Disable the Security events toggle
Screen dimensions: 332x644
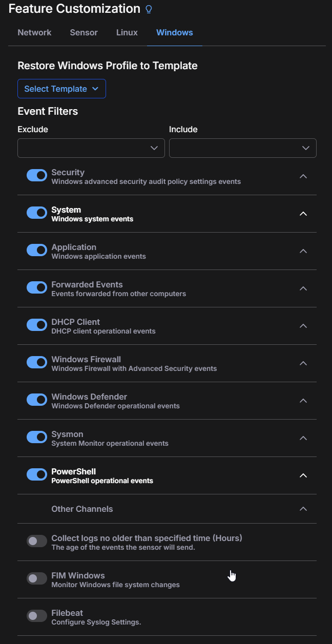coord(37,176)
